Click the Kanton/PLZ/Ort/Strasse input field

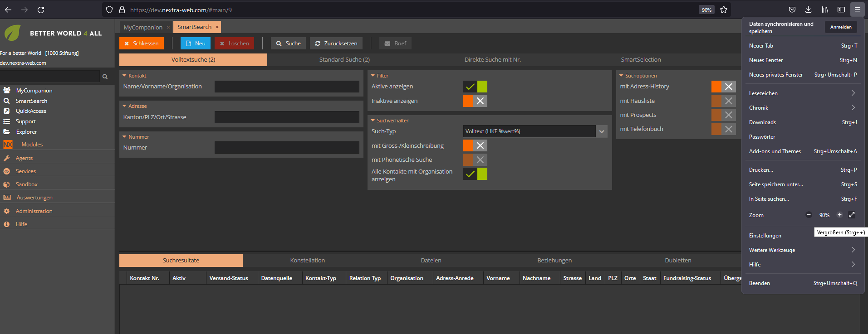[287, 117]
